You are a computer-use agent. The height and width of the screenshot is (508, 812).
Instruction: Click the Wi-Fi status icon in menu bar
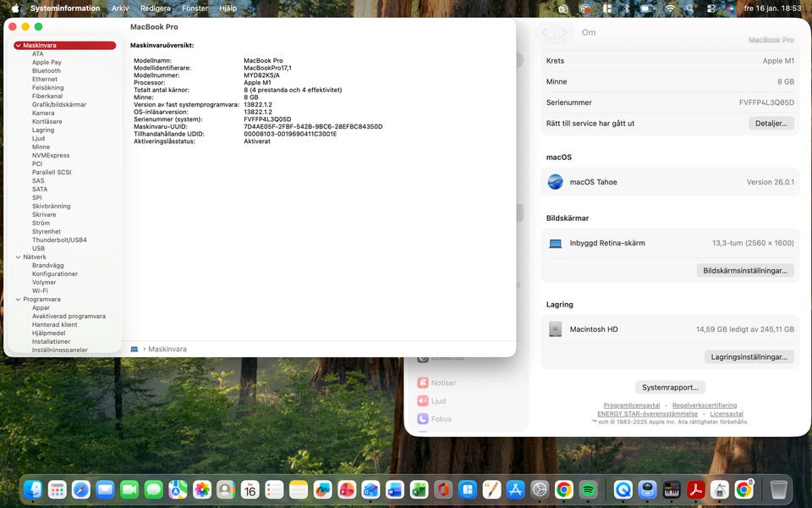(x=670, y=8)
